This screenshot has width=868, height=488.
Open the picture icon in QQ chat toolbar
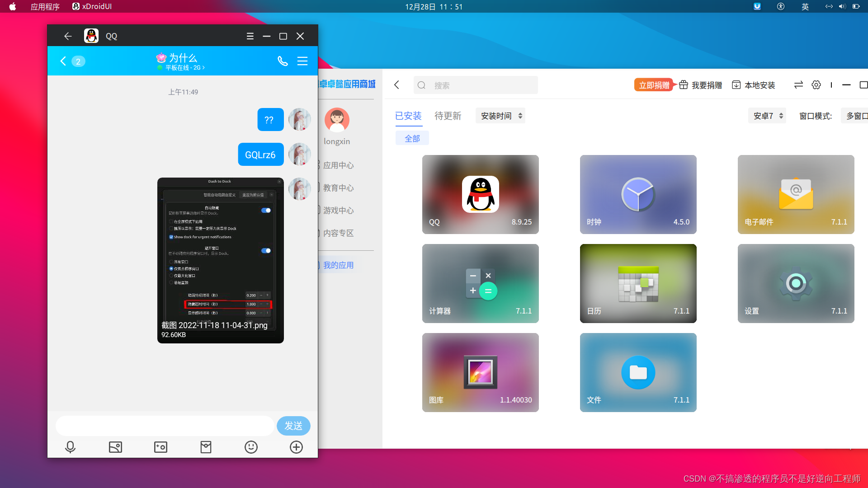click(115, 447)
